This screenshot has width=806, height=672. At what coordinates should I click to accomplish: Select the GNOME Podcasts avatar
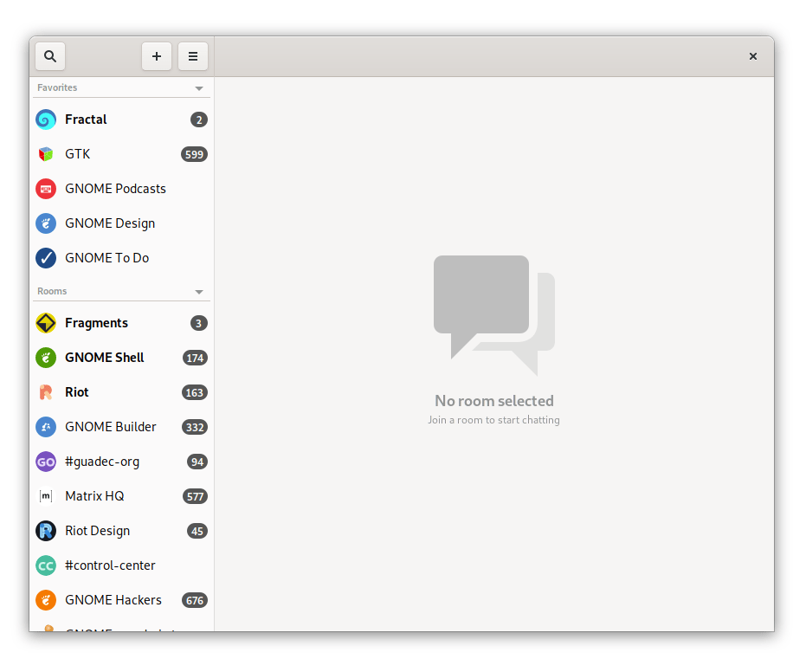45,189
